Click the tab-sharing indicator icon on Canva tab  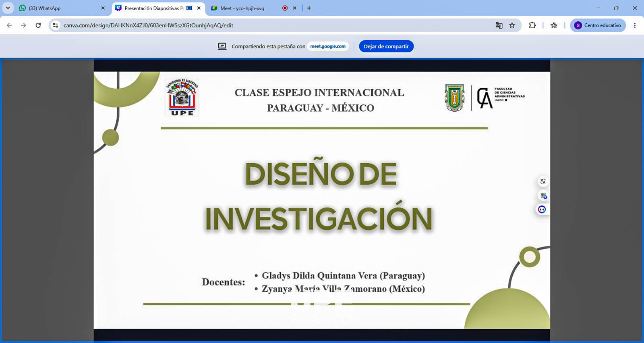click(189, 8)
